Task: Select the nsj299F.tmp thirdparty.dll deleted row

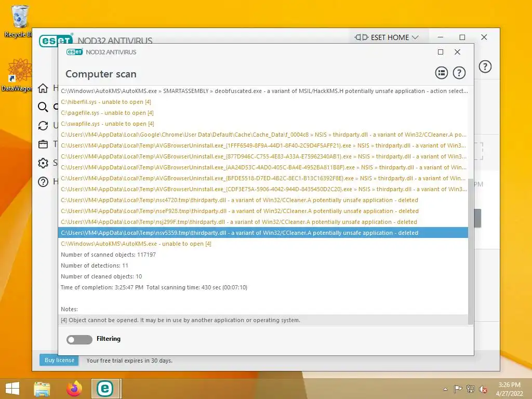Action: (x=263, y=221)
